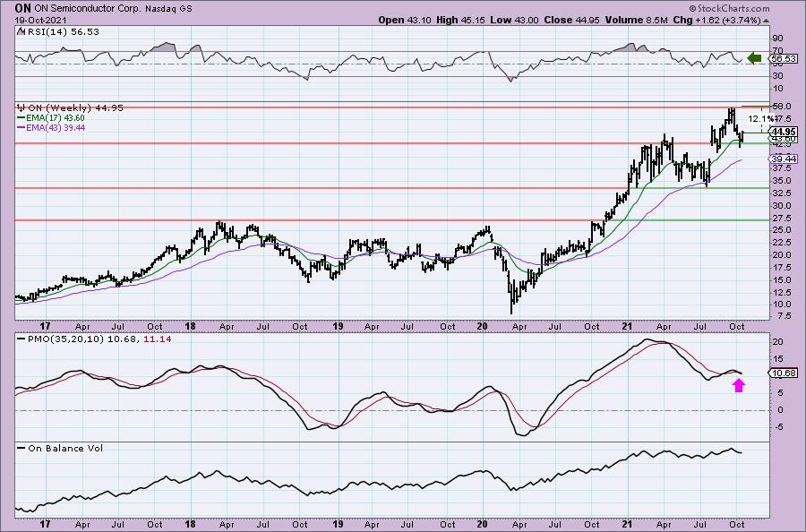Click year 19 on the price panel time axis
Viewport: 806px width, 532px height.
tap(338, 326)
